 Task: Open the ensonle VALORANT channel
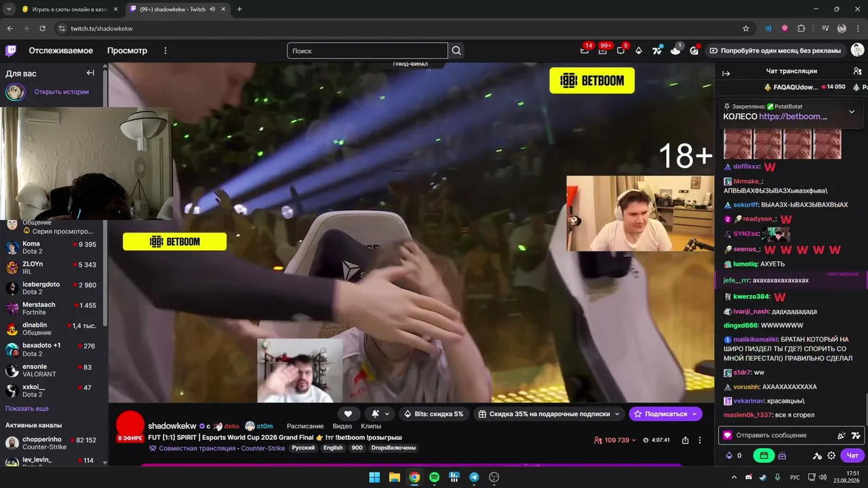[52, 370]
